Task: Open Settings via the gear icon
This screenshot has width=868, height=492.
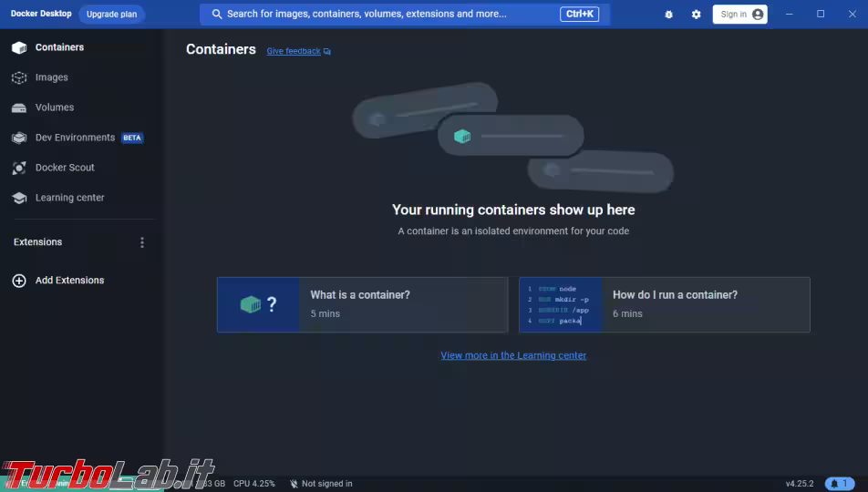Action: coord(697,15)
